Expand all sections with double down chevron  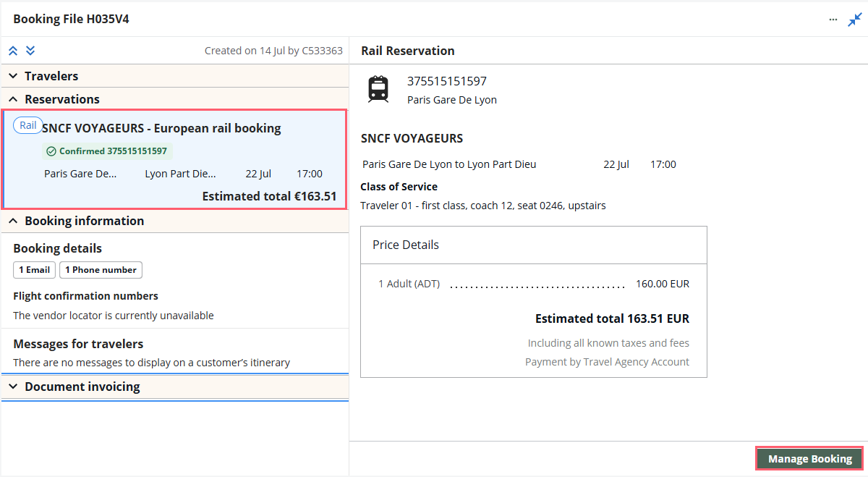pos(30,51)
